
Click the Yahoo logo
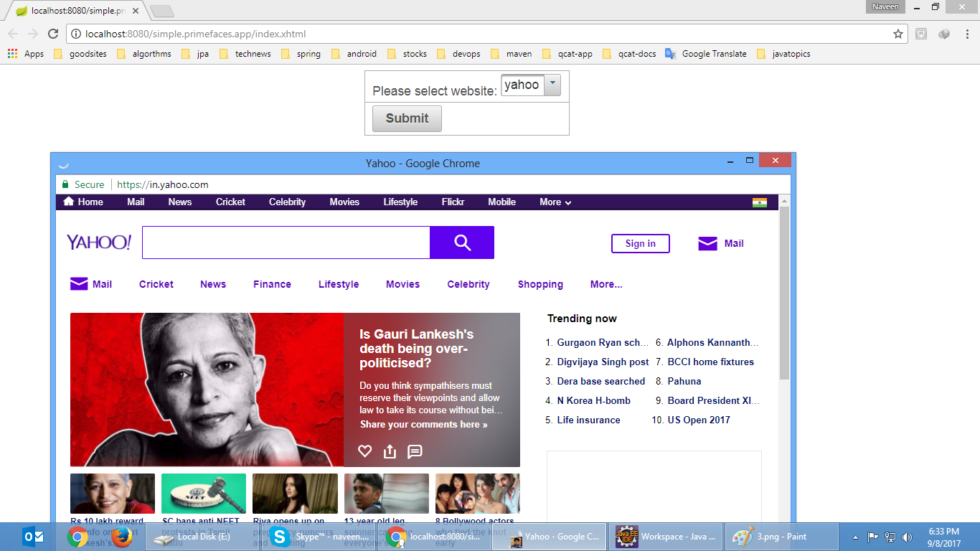(99, 242)
